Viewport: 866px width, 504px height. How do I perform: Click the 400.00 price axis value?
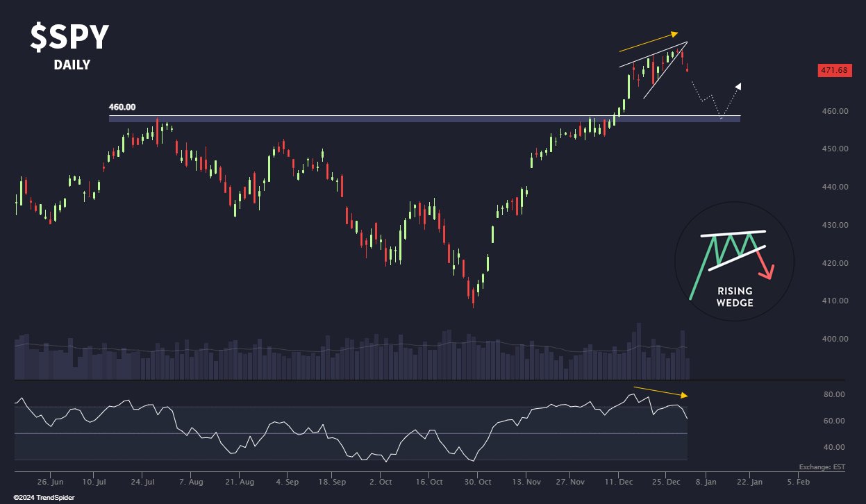[836, 339]
